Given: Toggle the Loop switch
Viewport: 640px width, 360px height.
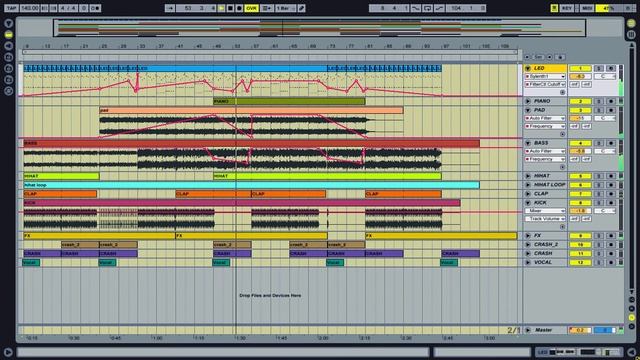Looking at the screenshot, I should tap(427, 8).
